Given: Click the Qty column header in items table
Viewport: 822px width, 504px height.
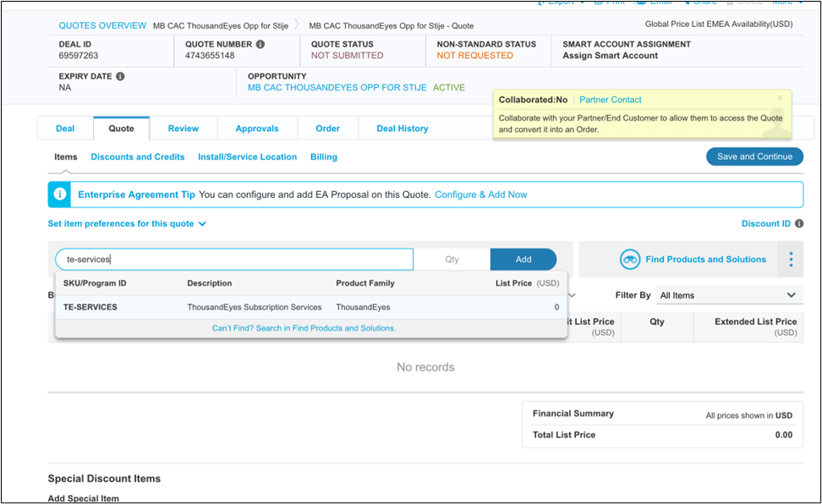Looking at the screenshot, I should (656, 321).
